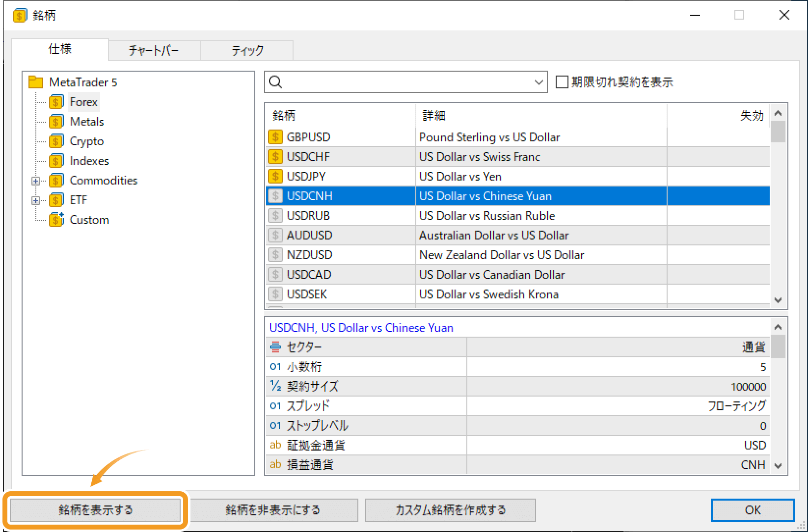Select the Forex tree item

[x=83, y=102]
